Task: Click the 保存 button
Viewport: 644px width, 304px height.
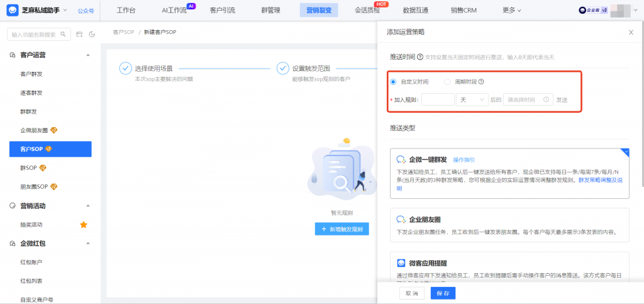Action: click(443, 293)
